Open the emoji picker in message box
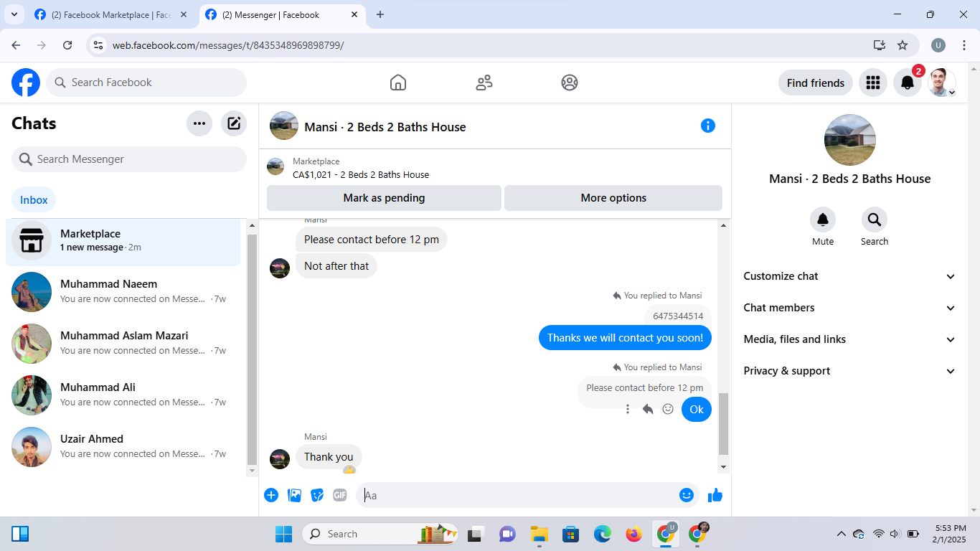 pos(687,495)
